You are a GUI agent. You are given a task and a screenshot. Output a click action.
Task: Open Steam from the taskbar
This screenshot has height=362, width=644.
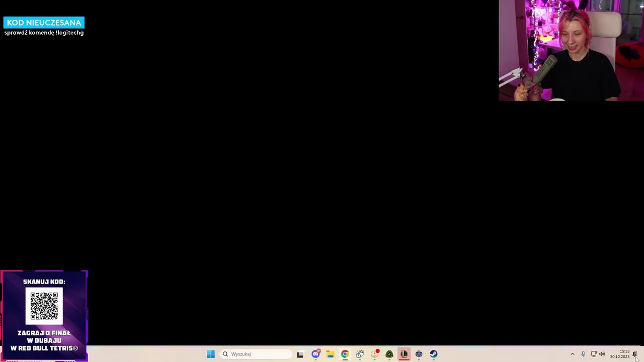(x=434, y=354)
